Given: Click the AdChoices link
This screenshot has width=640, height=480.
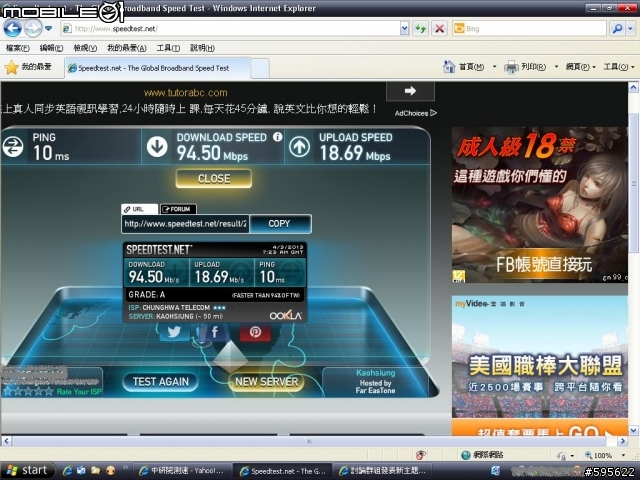Looking at the screenshot, I should (x=416, y=113).
